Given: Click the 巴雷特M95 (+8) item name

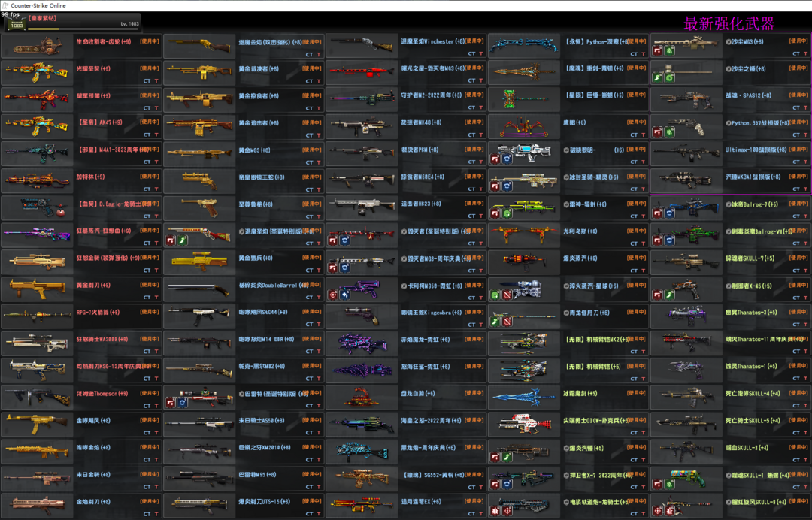Looking at the screenshot, I should click(x=257, y=474).
